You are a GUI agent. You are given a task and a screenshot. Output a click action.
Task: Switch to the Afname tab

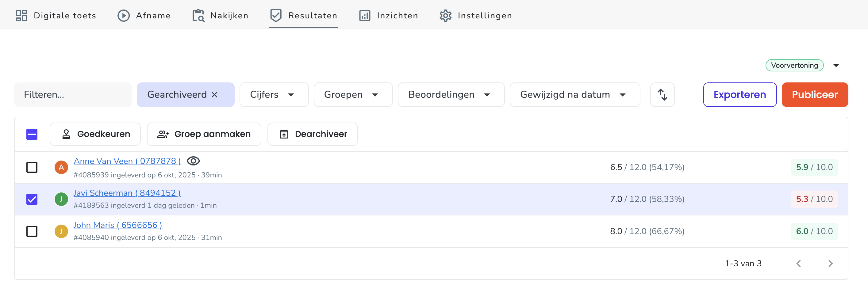coord(144,16)
